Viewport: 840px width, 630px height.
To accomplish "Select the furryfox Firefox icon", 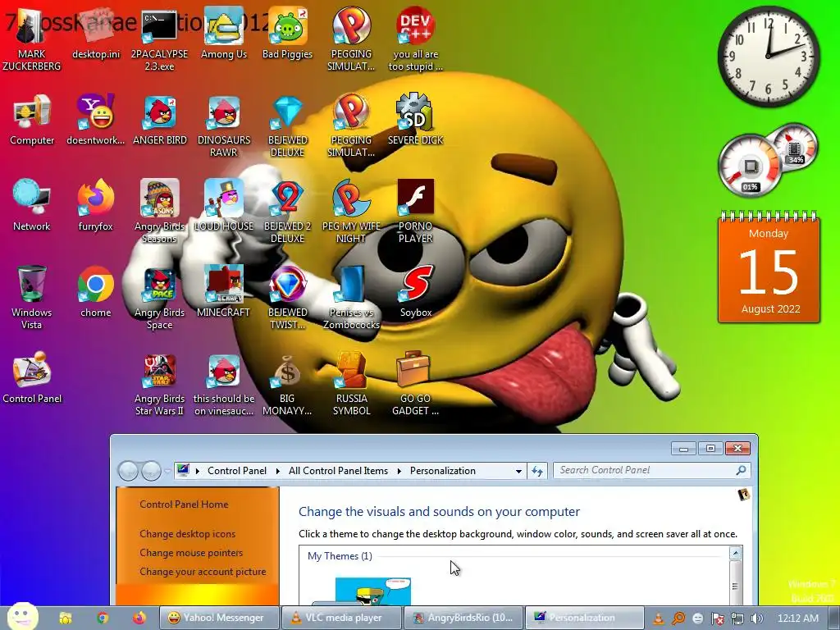I will point(96,207).
